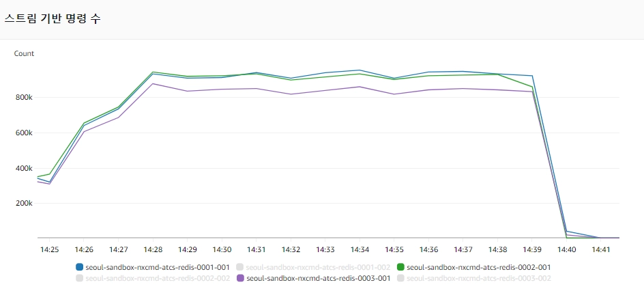Hide seoul-sandbox-nxcmd-atcs-redis-0002-001 legend label
This screenshot has width=644, height=289.
coord(479,267)
